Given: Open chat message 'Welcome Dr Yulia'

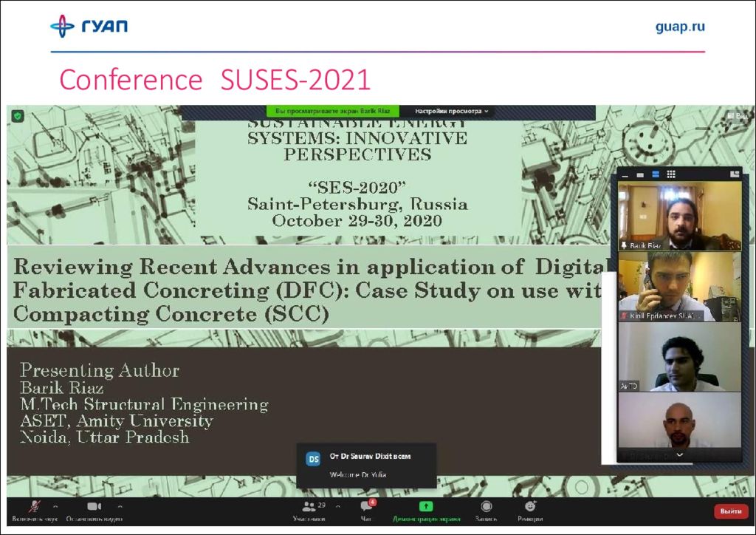Looking at the screenshot, I should [358, 474].
